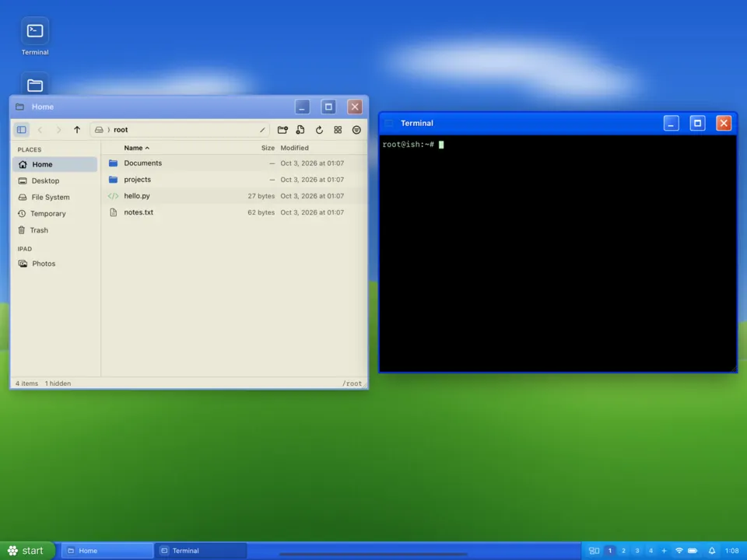Create a new folder
This screenshot has height=560, width=747.
point(282,130)
